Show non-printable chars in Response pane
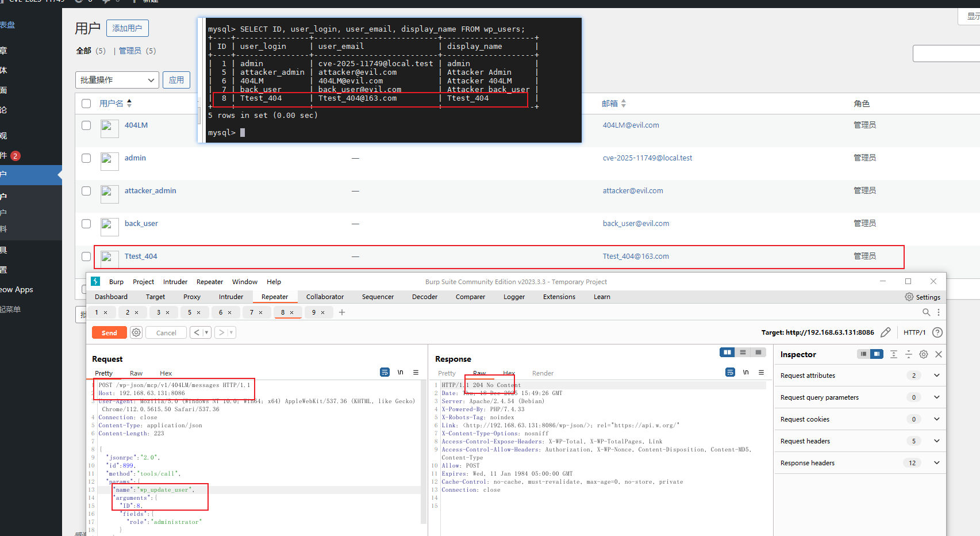 coord(746,373)
